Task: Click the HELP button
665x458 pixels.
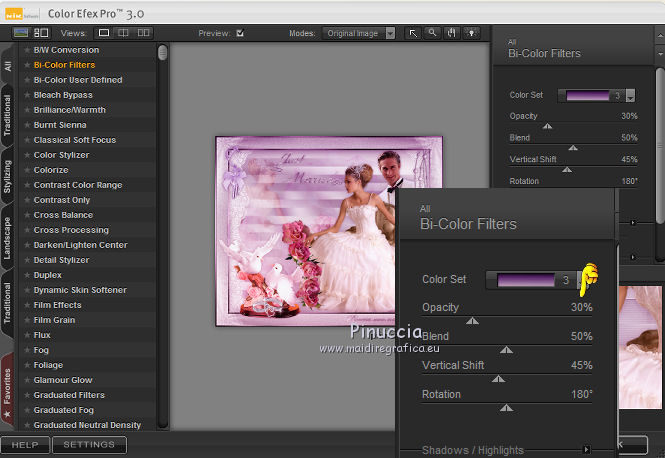Action: point(25,444)
